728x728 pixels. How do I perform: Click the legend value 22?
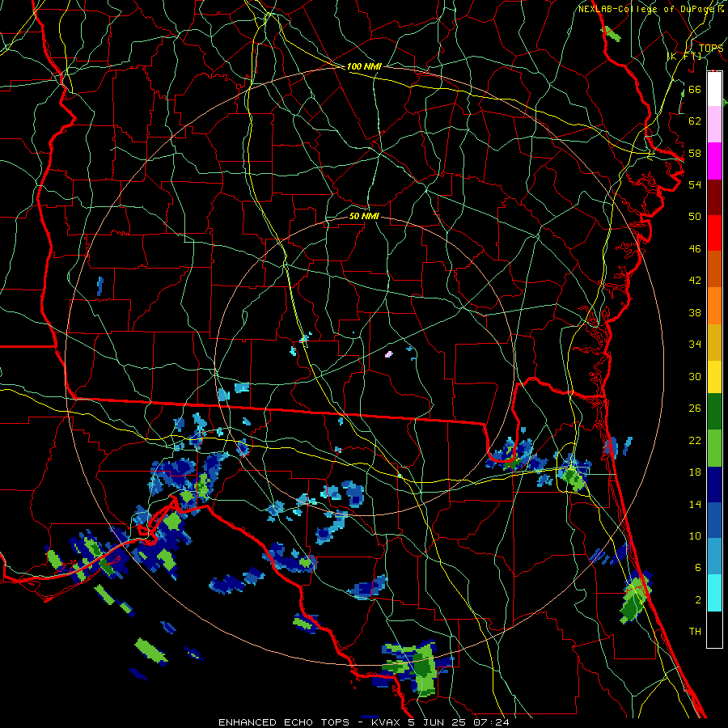[x=695, y=440]
